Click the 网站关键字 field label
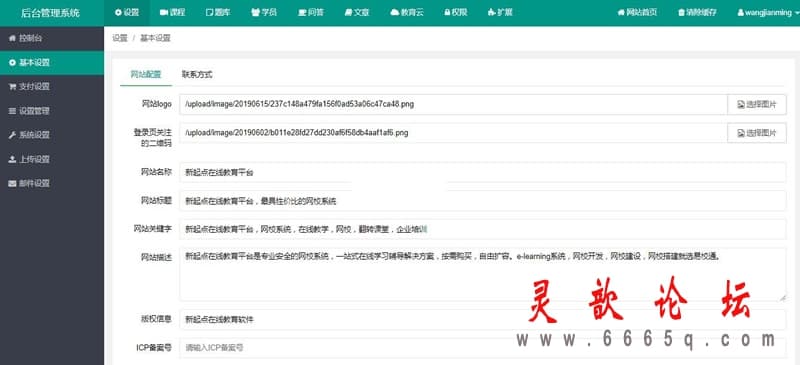This screenshot has width=800, height=365. [153, 229]
